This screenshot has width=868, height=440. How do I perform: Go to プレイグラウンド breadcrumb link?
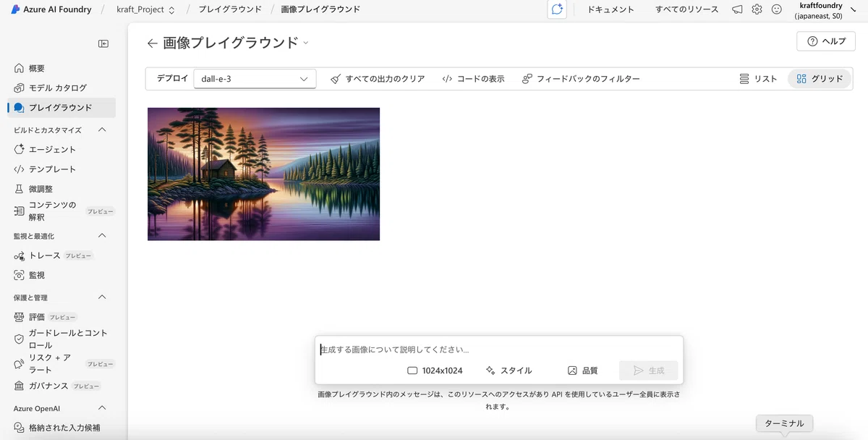click(x=230, y=9)
